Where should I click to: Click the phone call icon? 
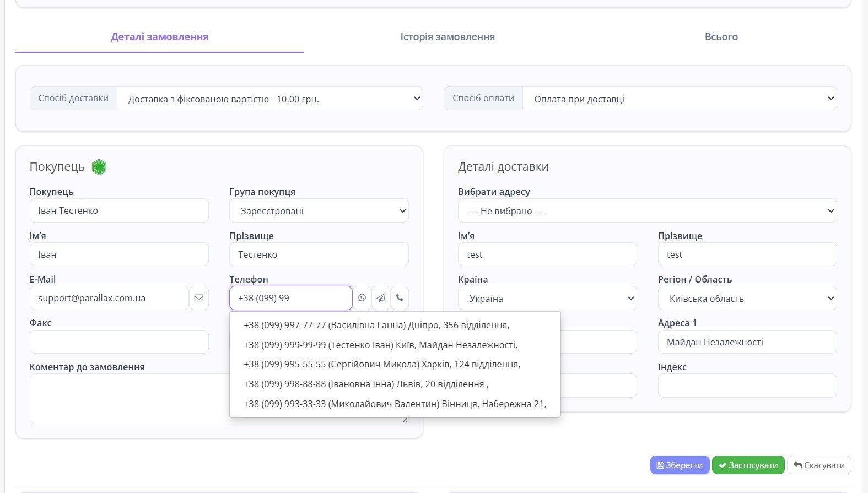(x=400, y=298)
